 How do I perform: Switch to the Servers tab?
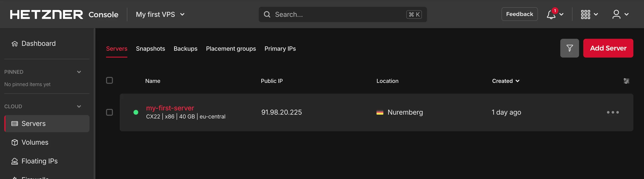[116, 49]
